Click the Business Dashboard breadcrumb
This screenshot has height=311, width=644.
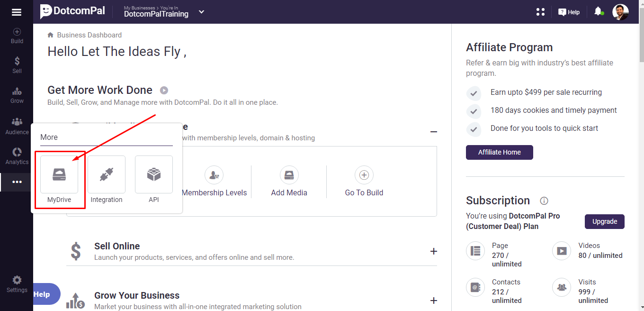tap(89, 35)
